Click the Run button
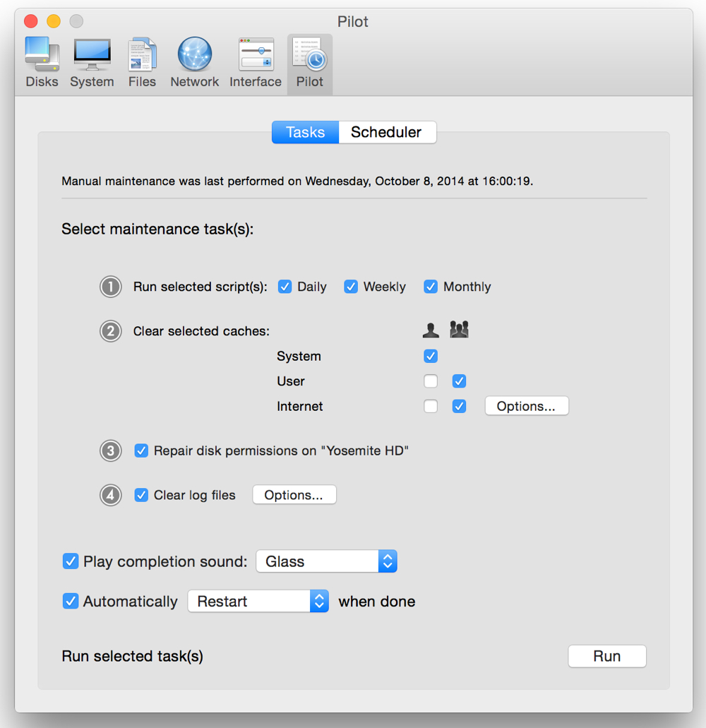 coord(606,656)
